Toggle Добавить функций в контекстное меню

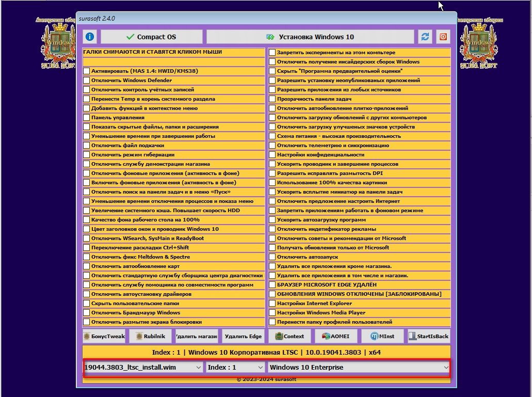pyautogui.click(x=87, y=108)
